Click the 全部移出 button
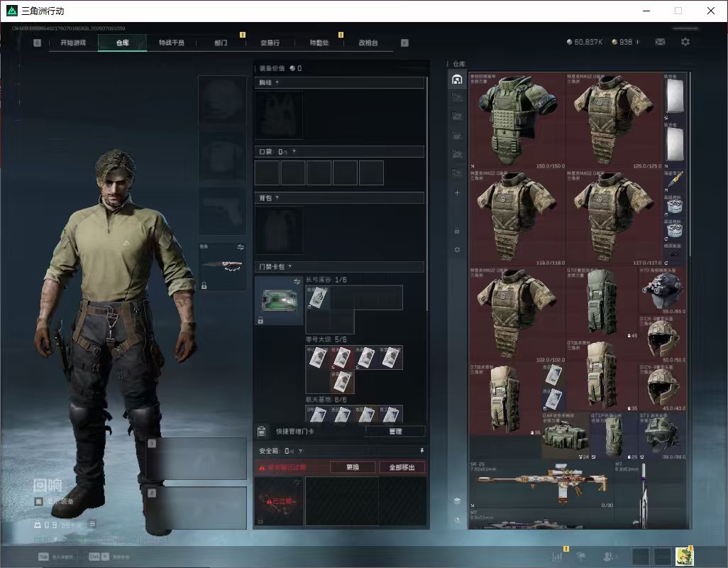This screenshot has width=728, height=568. [x=402, y=467]
